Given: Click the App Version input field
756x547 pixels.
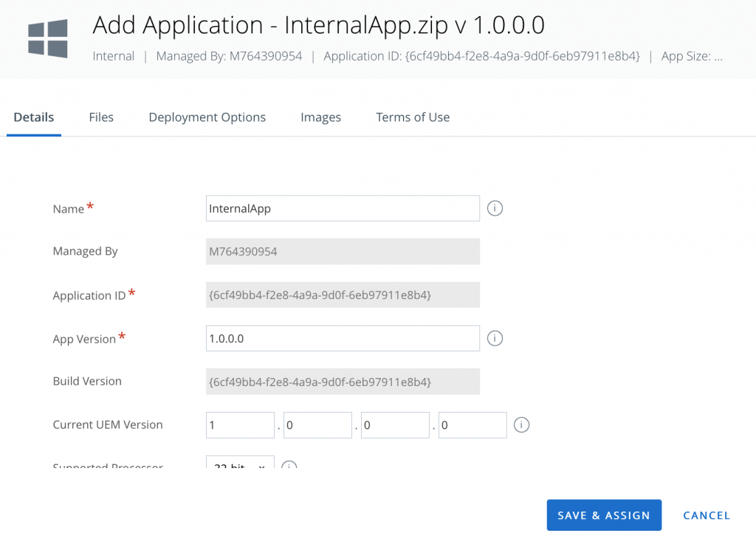Looking at the screenshot, I should click(x=343, y=339).
